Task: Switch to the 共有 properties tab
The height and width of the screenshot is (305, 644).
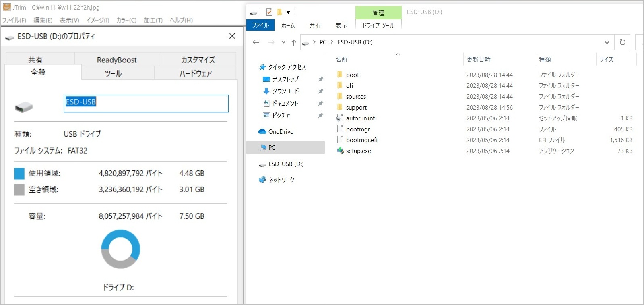Action: click(40, 60)
